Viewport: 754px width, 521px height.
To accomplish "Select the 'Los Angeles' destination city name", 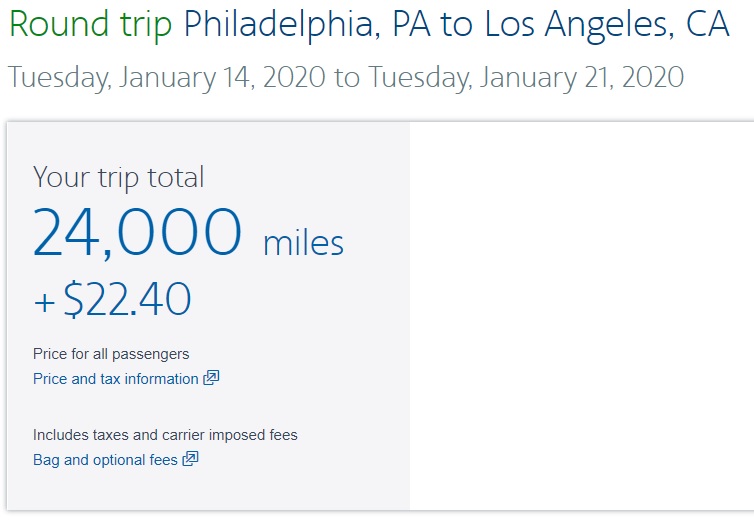I will click(x=576, y=24).
